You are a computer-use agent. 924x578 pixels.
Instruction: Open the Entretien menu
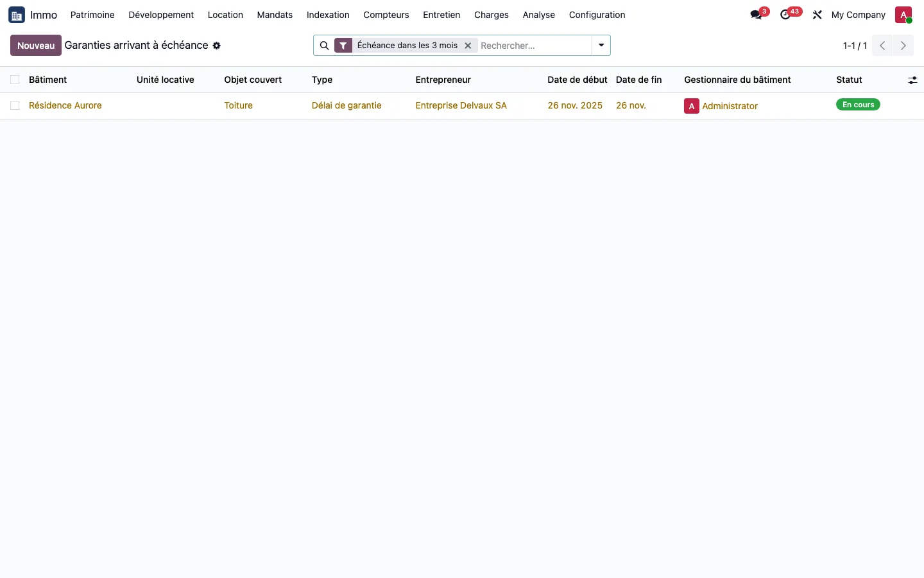click(441, 15)
